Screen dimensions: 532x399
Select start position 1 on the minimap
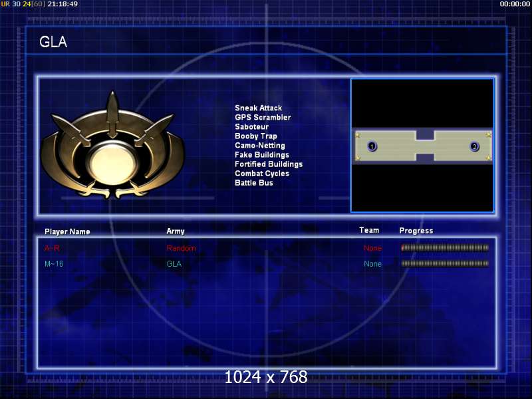coord(372,146)
